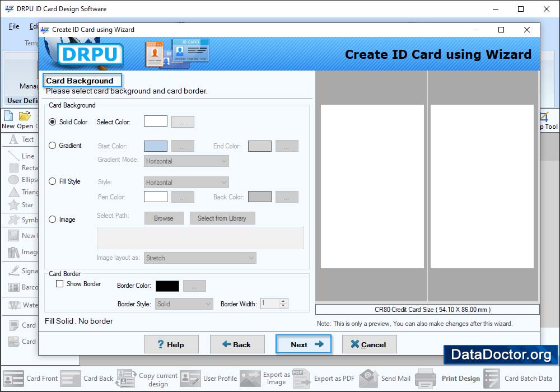Click the black Border Color swatch
Image resolution: width=560 pixels, height=392 pixels.
click(167, 286)
